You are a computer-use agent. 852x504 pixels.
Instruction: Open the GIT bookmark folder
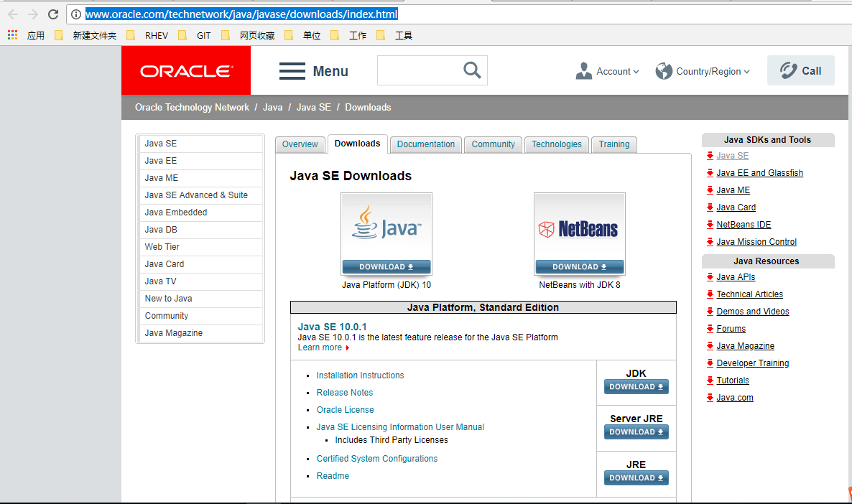click(x=195, y=35)
